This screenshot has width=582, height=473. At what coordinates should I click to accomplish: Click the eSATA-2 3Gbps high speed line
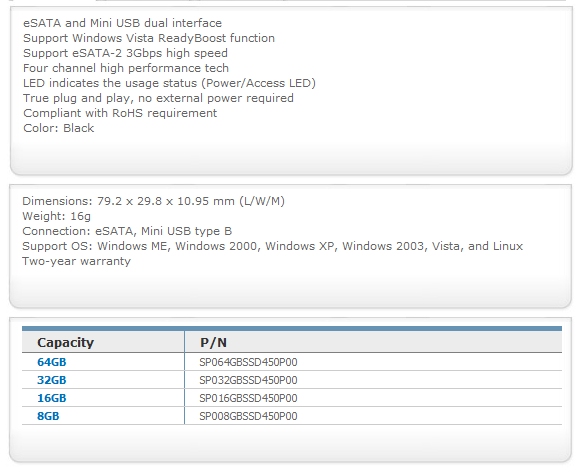tap(125, 53)
